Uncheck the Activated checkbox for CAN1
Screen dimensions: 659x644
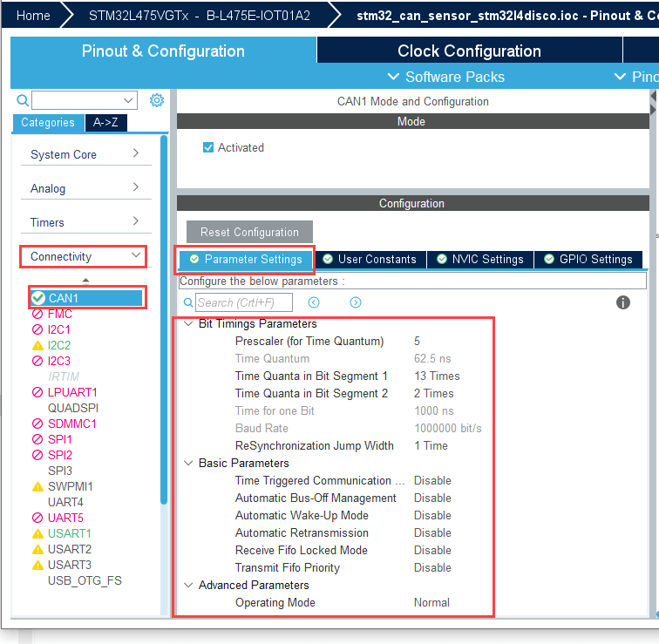coord(208,147)
